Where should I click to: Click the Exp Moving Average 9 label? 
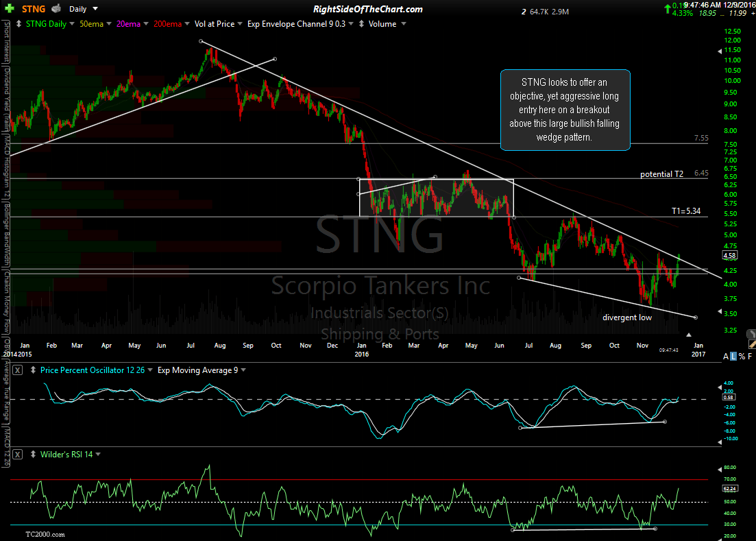point(197,370)
